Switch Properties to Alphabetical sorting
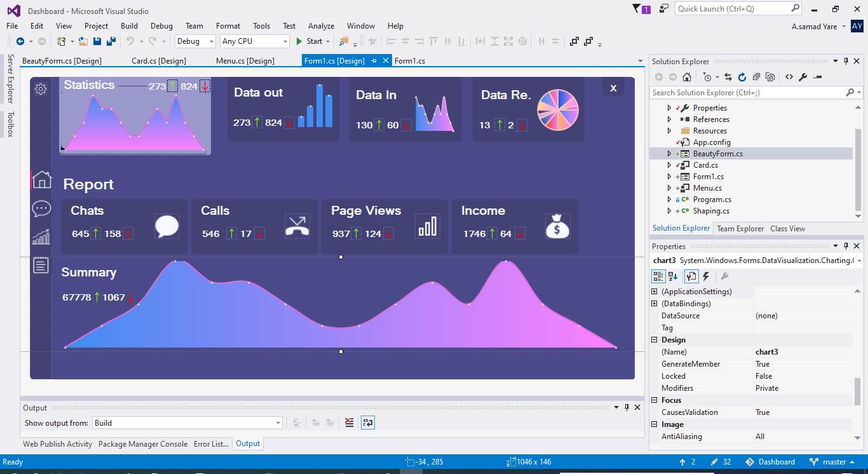Screen dimensions: 868x474 click(673, 276)
